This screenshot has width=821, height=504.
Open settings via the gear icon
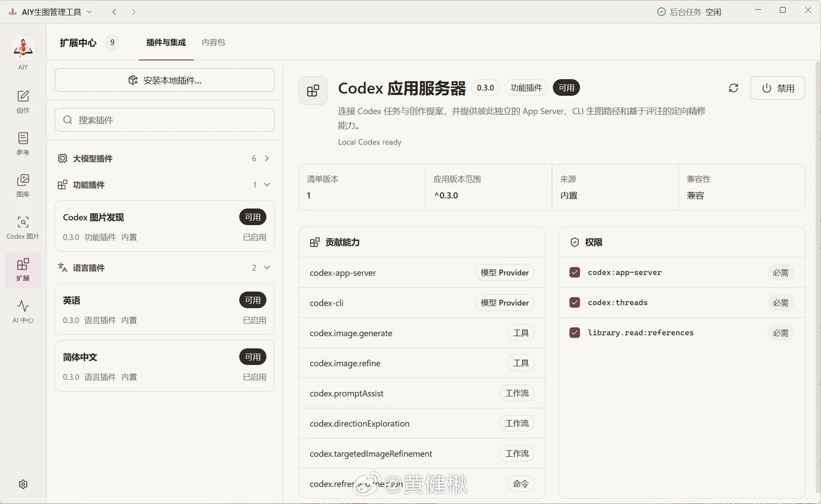click(x=23, y=484)
